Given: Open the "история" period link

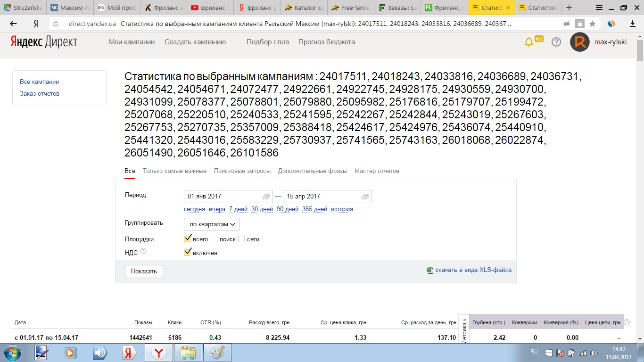Looking at the screenshot, I should (342, 209).
